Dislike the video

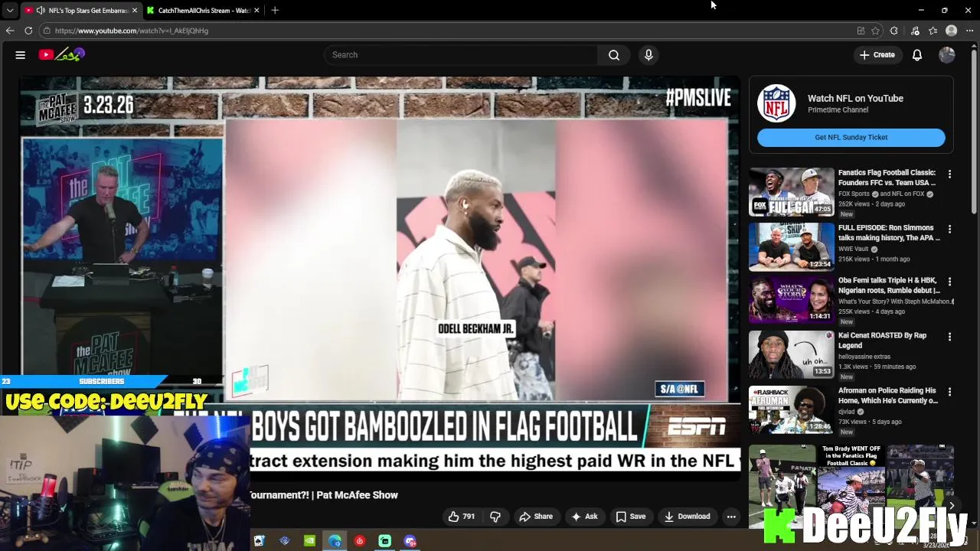(495, 517)
